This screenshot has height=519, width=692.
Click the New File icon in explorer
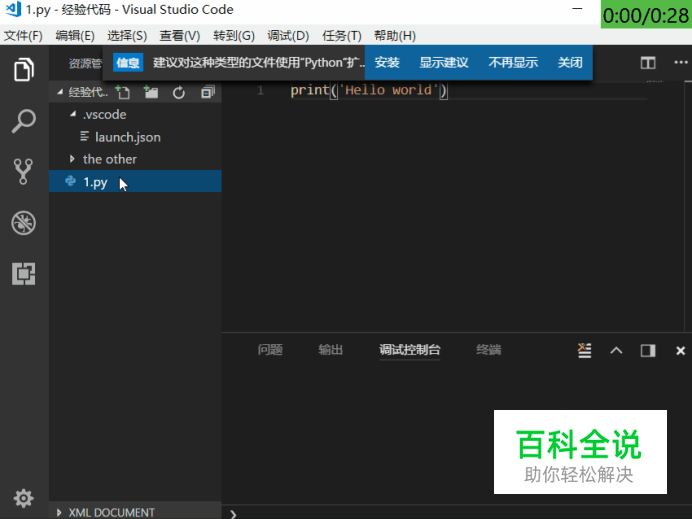123,92
